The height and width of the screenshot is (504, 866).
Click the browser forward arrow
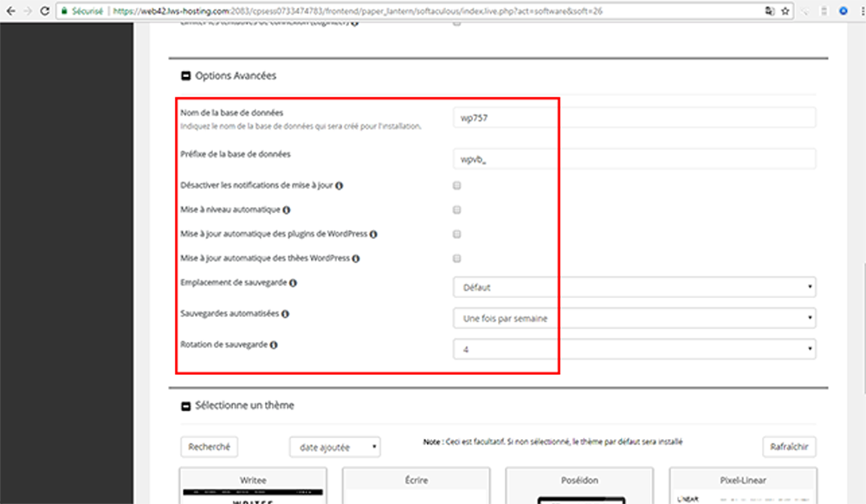pyautogui.click(x=28, y=11)
